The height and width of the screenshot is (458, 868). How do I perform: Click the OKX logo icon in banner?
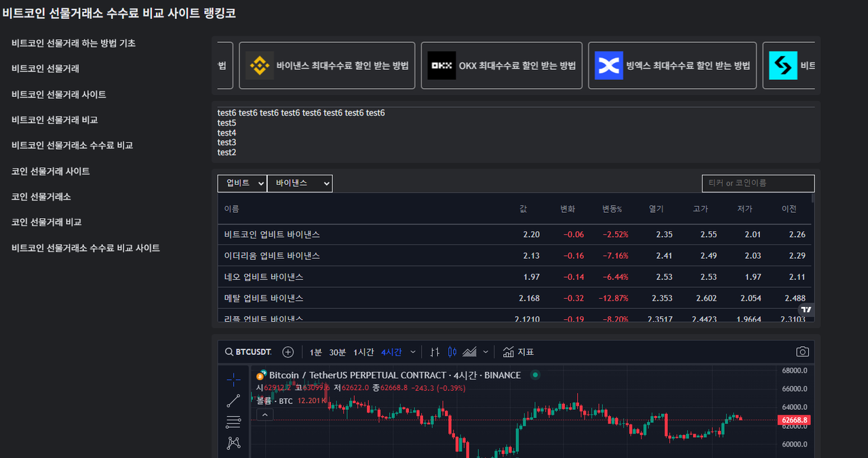point(442,66)
